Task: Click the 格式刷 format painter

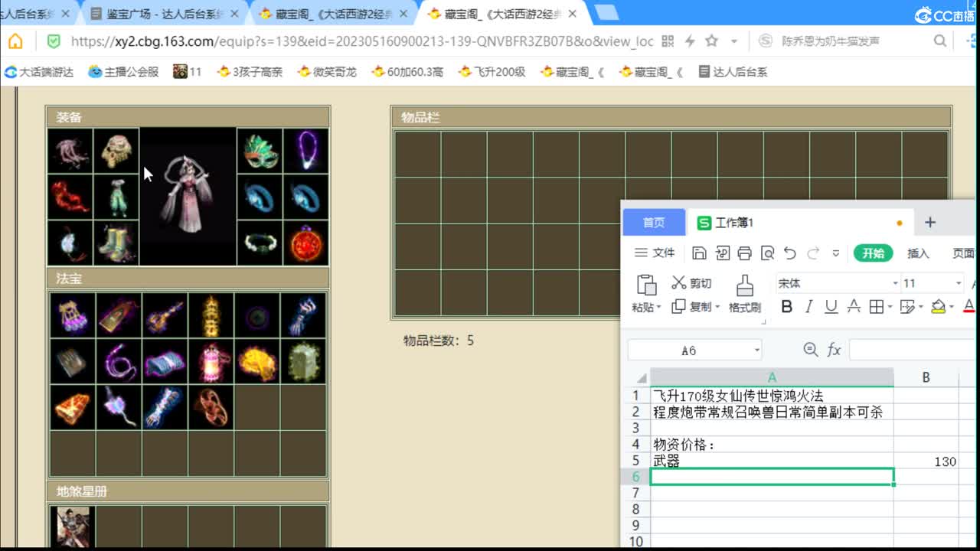Action: pos(745,295)
